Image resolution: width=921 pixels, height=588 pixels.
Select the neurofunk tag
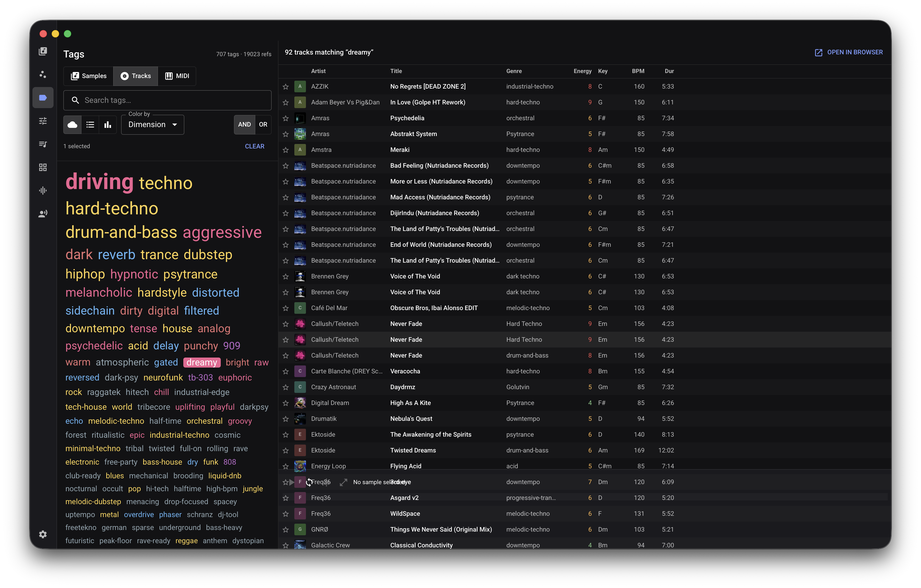point(163,378)
